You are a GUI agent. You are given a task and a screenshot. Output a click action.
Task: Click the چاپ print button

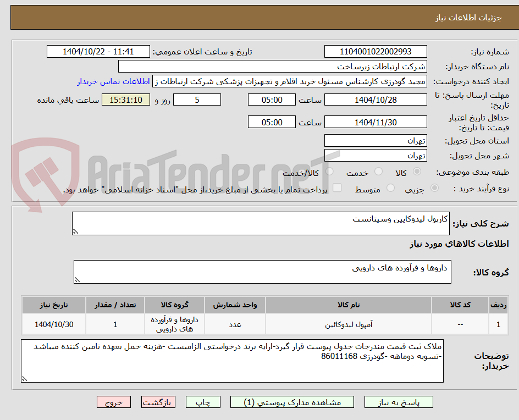(x=203, y=402)
